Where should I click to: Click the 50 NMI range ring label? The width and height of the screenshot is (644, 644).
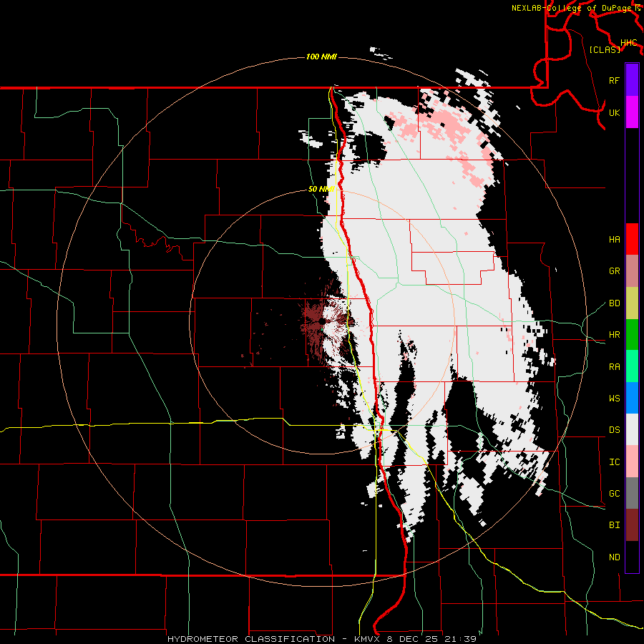[x=321, y=190]
